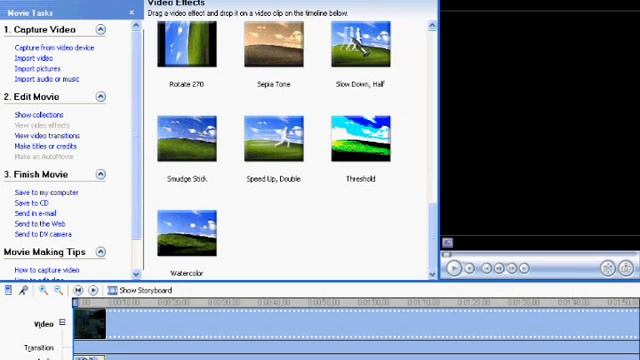The height and width of the screenshot is (360, 640).
Task: Collapse the Movie Making Tips section
Action: [x=100, y=252]
